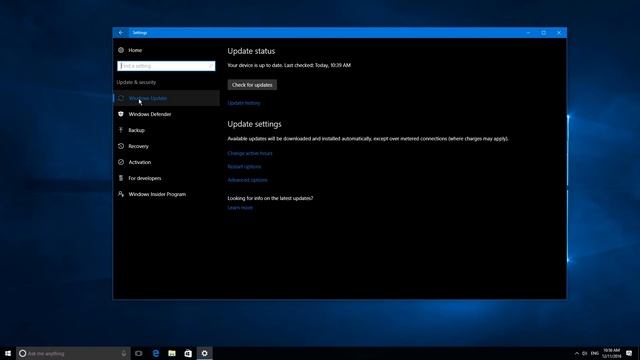640x360 pixels.
Task: Click the Cortana microphone icon
Action: 124,353
